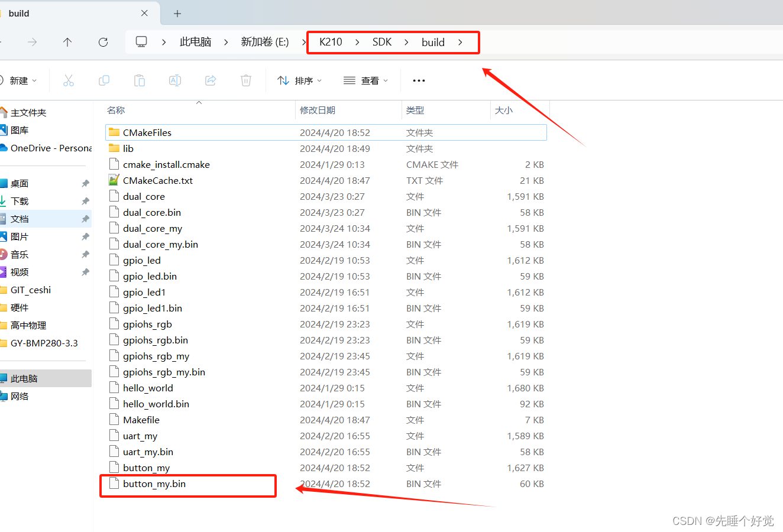Screen dimensions: 783x532
Task: Click K210 breadcrumb in address bar
Action: click(331, 42)
